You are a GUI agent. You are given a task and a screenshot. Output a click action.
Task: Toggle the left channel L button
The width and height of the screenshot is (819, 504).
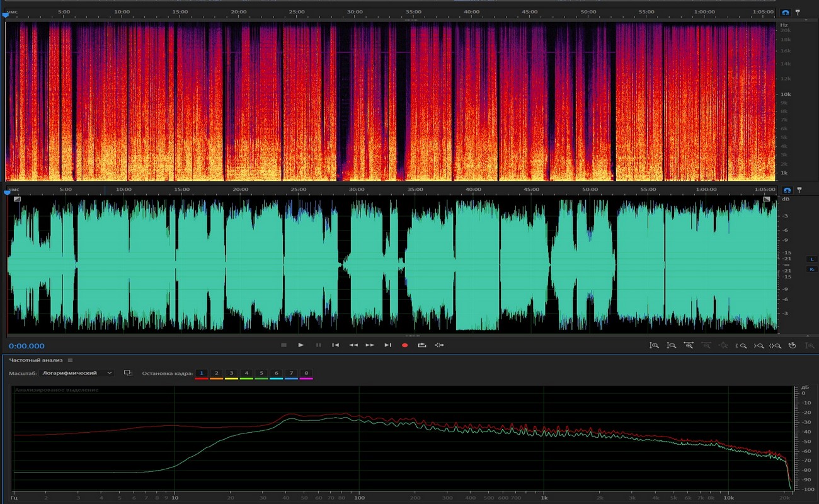(x=811, y=259)
